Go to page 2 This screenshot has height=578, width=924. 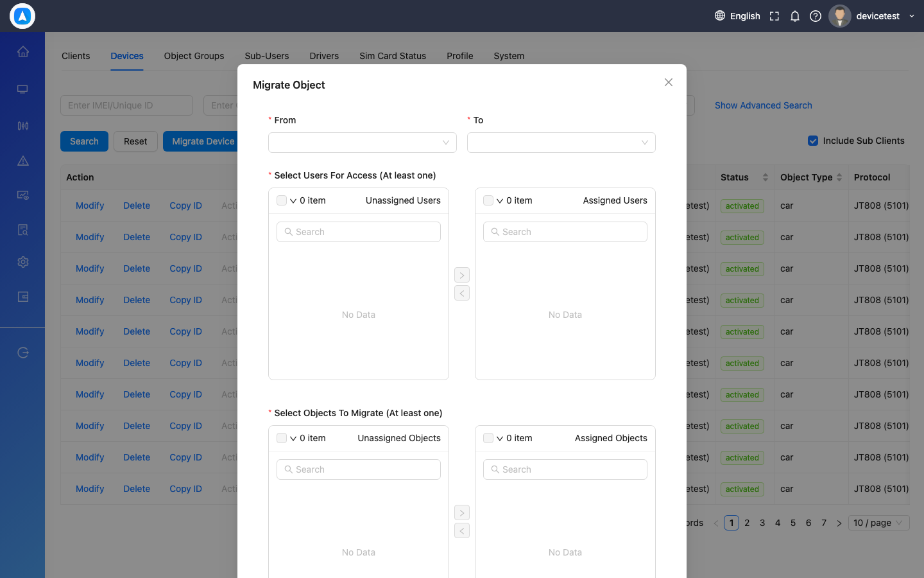tap(747, 523)
